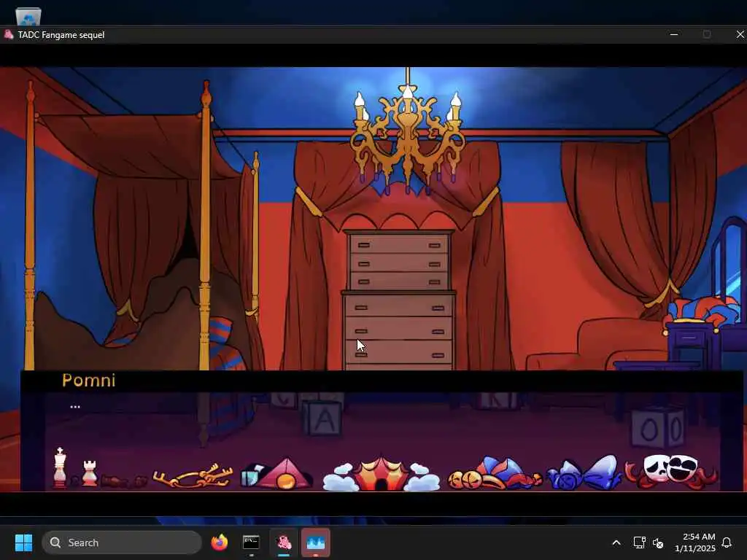
Task: Close the TADC Fangame sequel window
Action: point(740,34)
